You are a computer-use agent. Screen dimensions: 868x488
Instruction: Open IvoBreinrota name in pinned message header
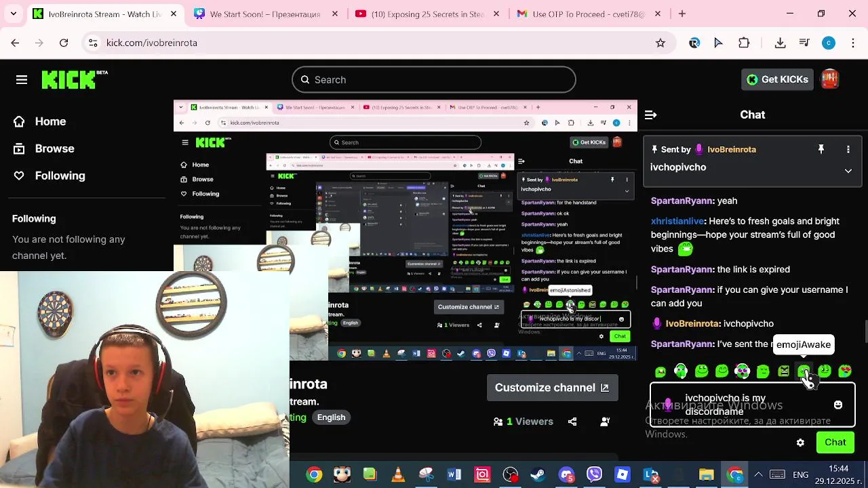(731, 149)
